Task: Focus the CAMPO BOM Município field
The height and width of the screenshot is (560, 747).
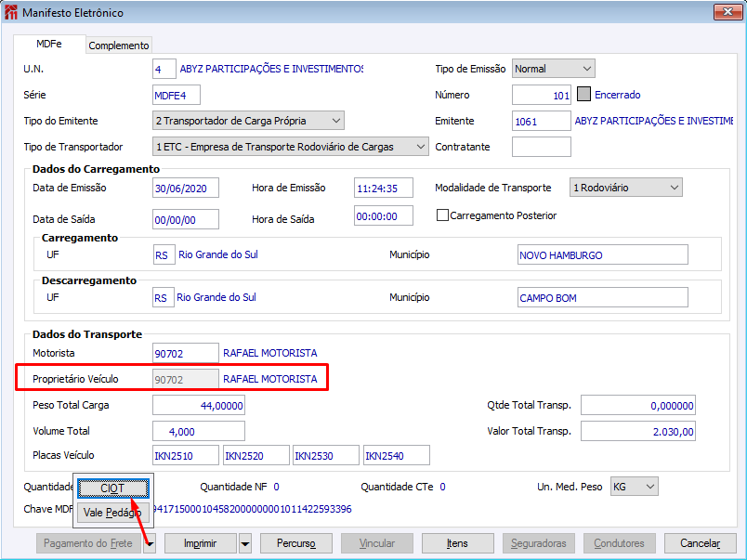Action: pyautogui.click(x=603, y=297)
